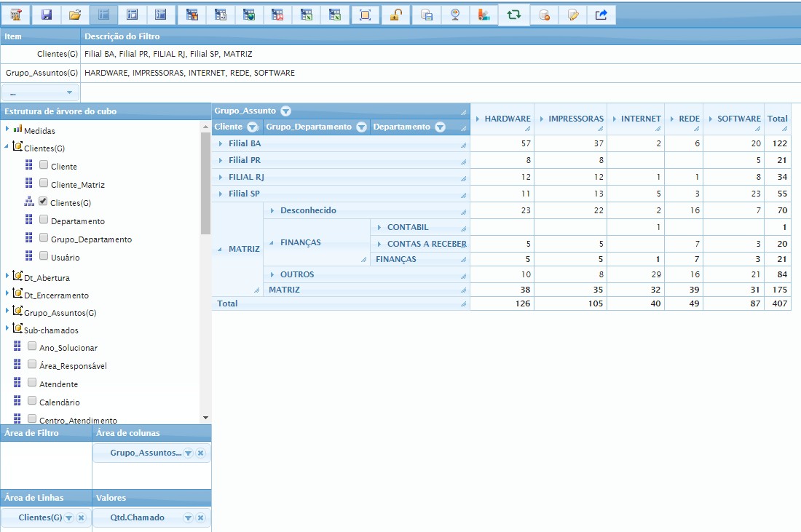The width and height of the screenshot is (801, 532).
Task: Uncheck the Clientes(G) hierarchy checkbox
Action: tap(43, 201)
